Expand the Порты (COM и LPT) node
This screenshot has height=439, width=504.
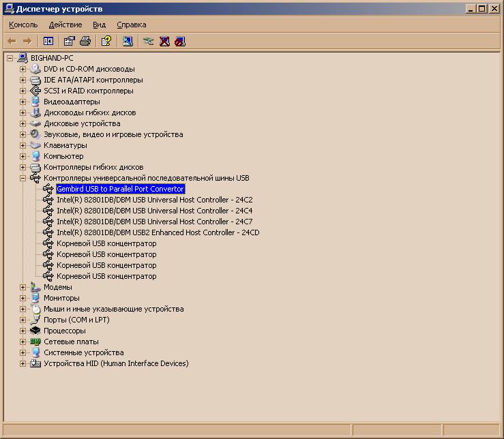click(x=23, y=320)
